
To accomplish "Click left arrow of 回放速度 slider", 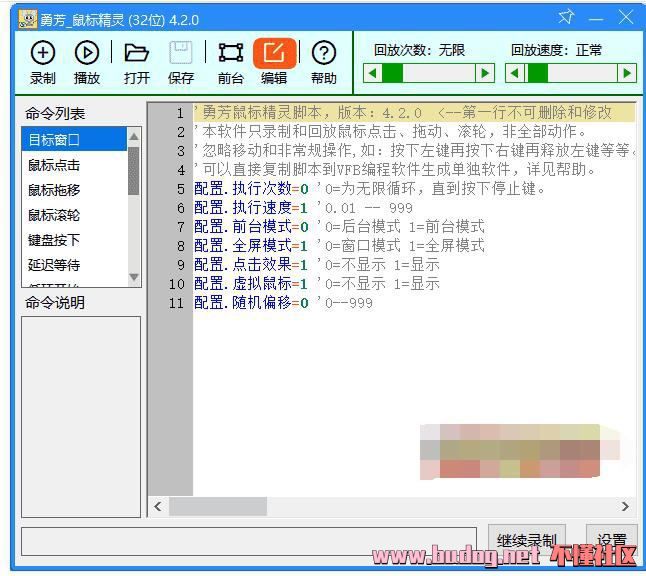I will point(514,73).
